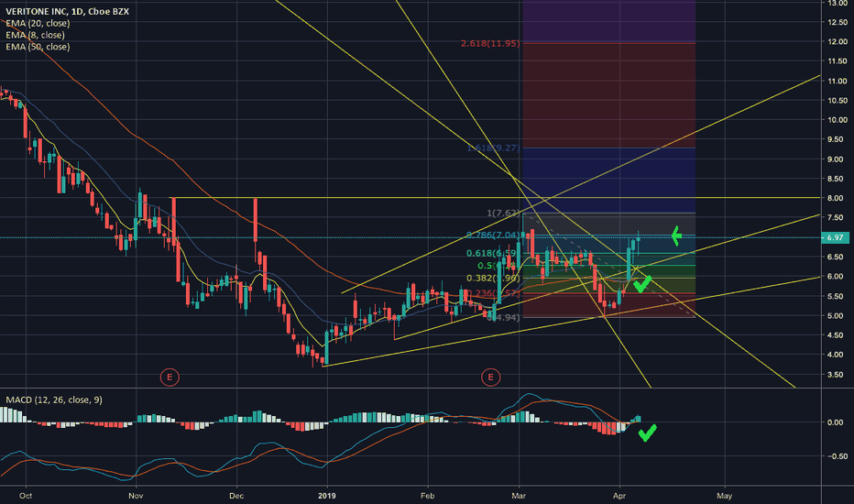Select the 2.618(11.95) Fibonacci level label
Screen dimensions: 854x504
pos(490,43)
